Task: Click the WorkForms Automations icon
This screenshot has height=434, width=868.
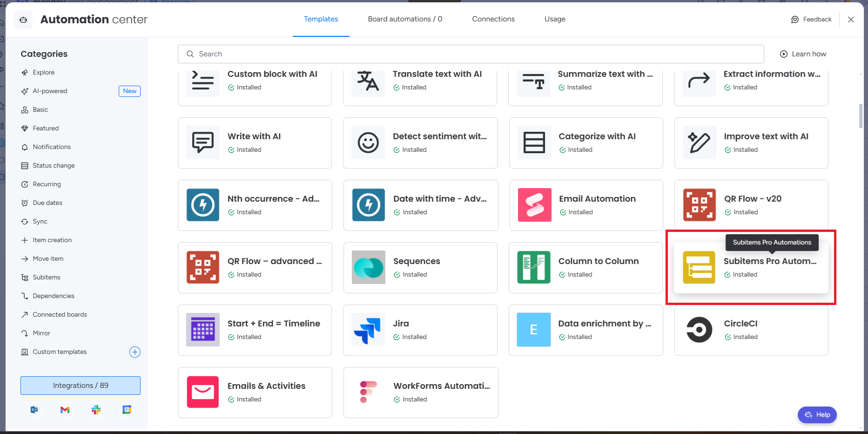Action: [369, 392]
